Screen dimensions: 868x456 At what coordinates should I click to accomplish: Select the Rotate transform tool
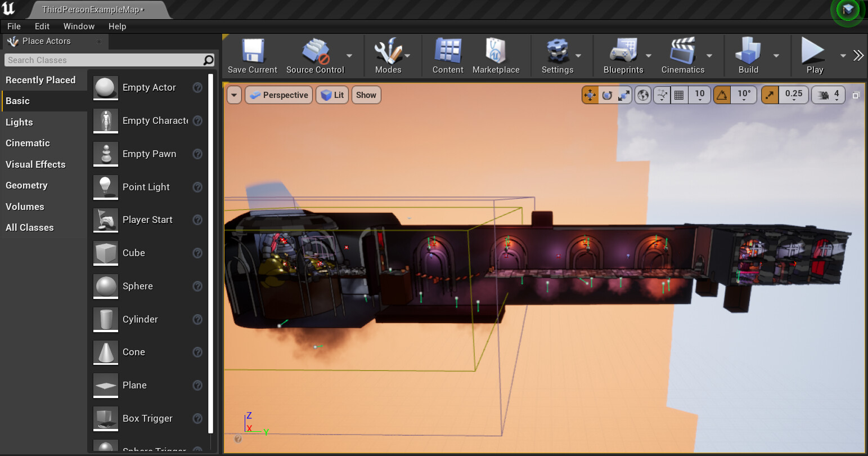(607, 95)
